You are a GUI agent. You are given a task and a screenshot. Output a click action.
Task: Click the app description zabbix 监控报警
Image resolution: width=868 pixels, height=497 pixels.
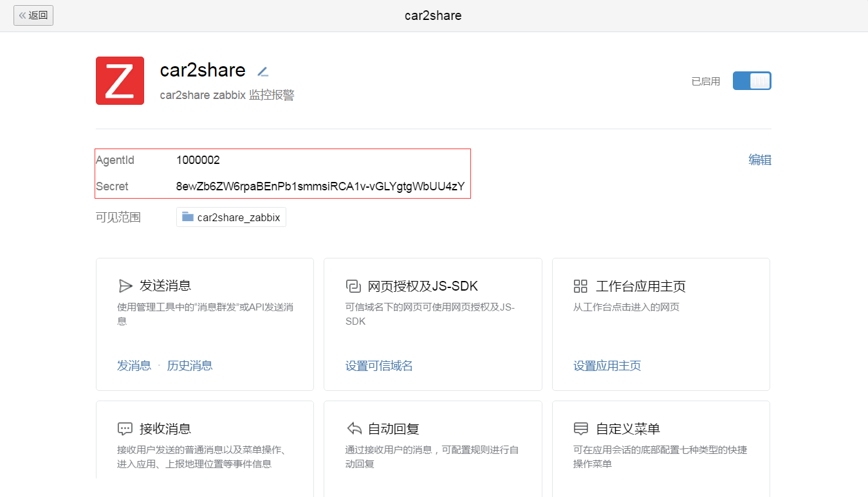click(x=227, y=95)
